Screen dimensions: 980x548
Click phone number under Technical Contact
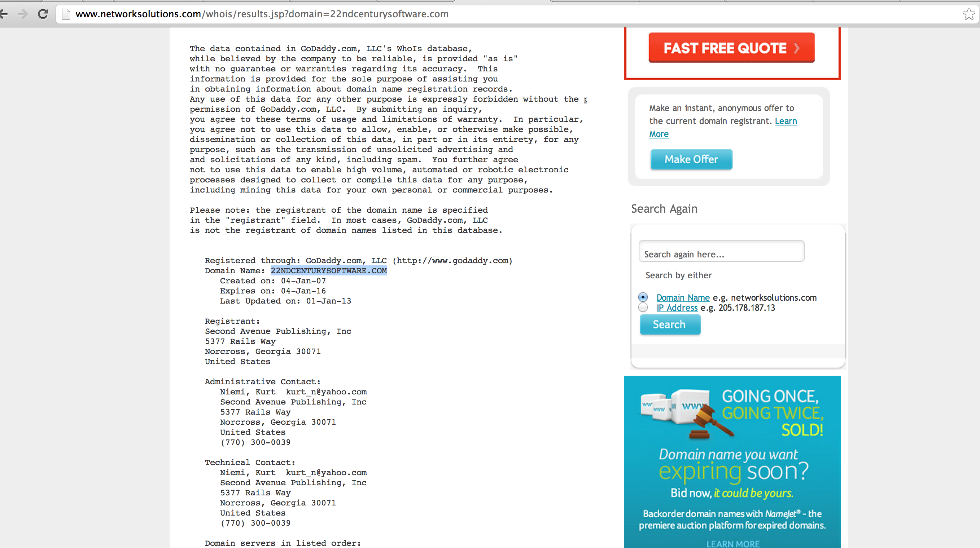click(255, 523)
